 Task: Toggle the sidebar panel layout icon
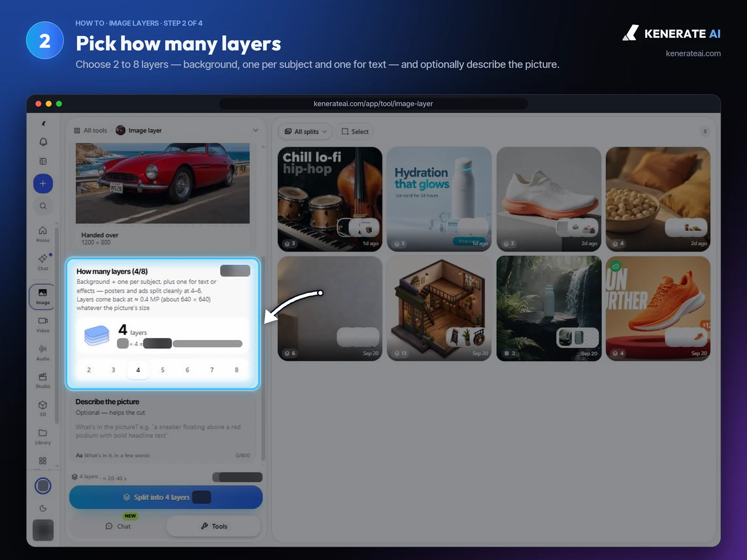pyautogui.click(x=43, y=161)
